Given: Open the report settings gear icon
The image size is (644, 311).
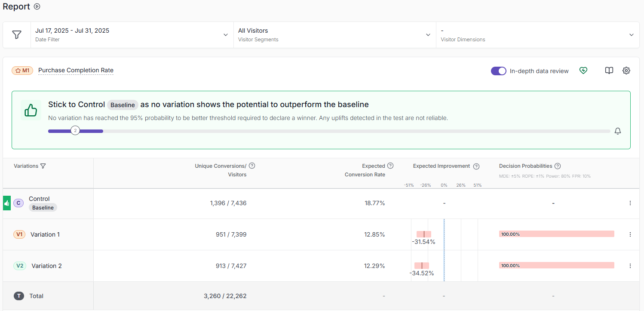Looking at the screenshot, I should [x=626, y=71].
